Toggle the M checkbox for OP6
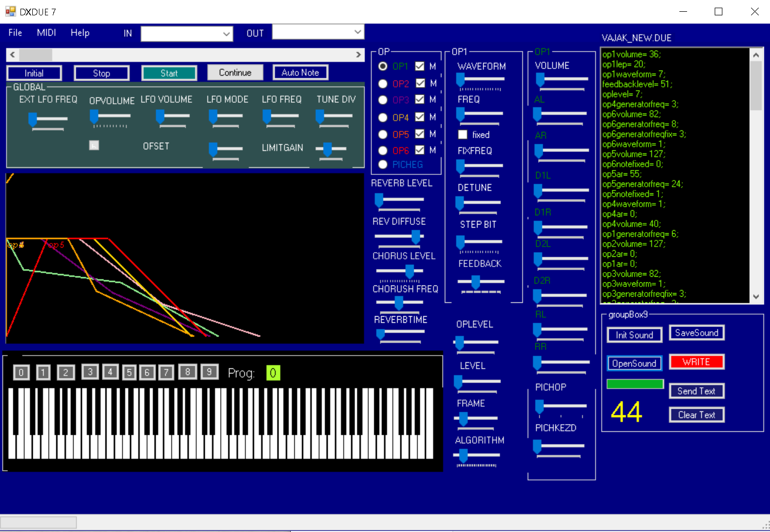The image size is (770, 532). (420, 150)
